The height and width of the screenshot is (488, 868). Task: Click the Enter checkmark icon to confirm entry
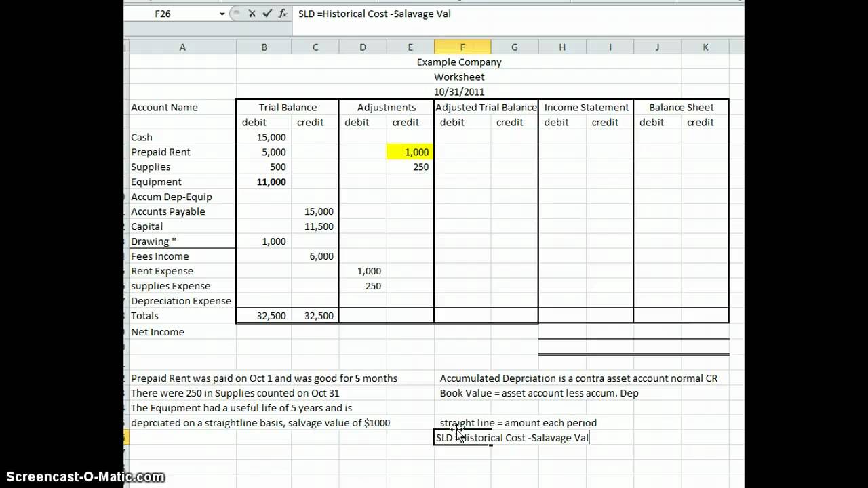click(266, 14)
